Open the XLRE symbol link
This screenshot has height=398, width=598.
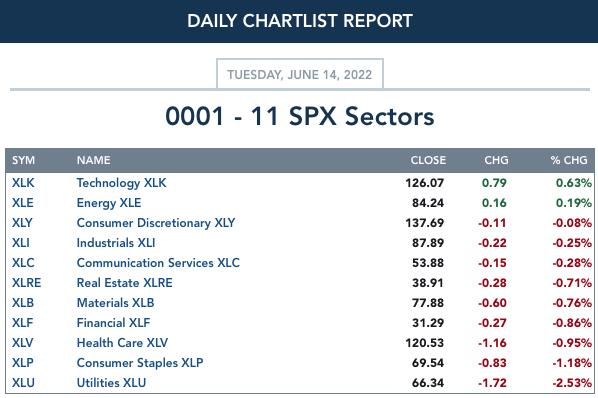26,283
